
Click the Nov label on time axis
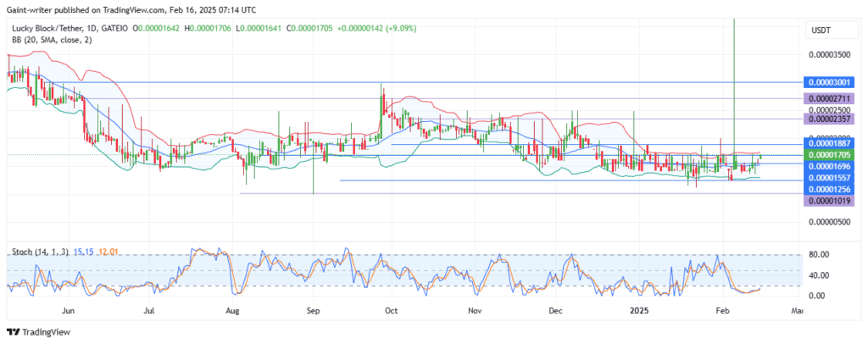pos(474,311)
